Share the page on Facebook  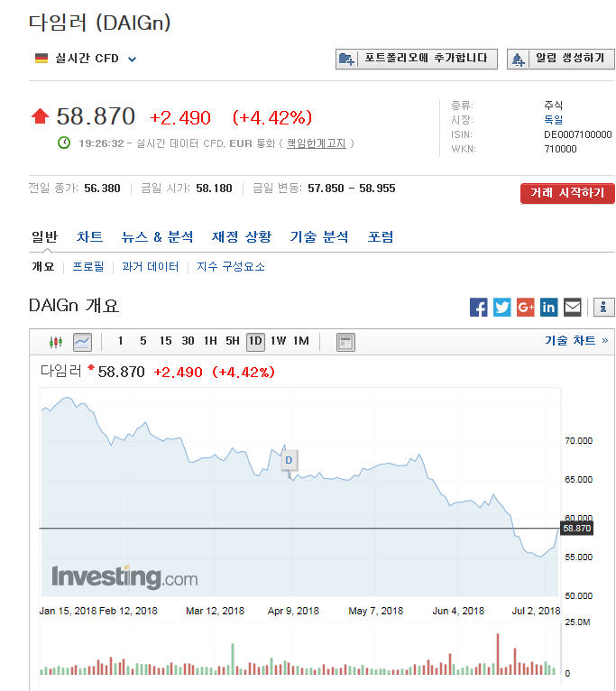(479, 308)
